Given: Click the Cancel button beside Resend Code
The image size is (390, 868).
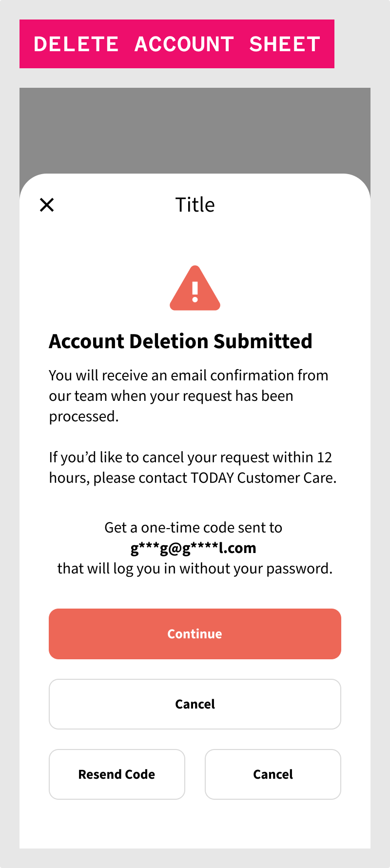Looking at the screenshot, I should [273, 774].
